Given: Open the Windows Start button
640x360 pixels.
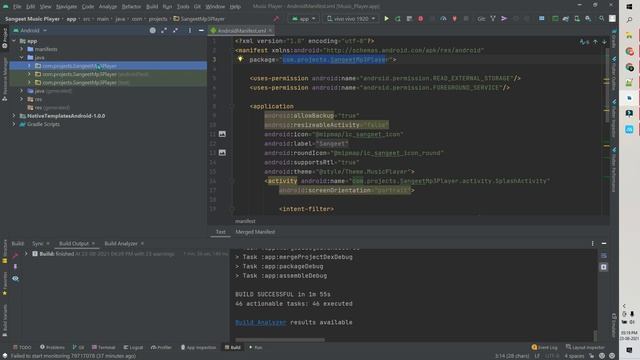Looking at the screenshot, I should 629,7.
